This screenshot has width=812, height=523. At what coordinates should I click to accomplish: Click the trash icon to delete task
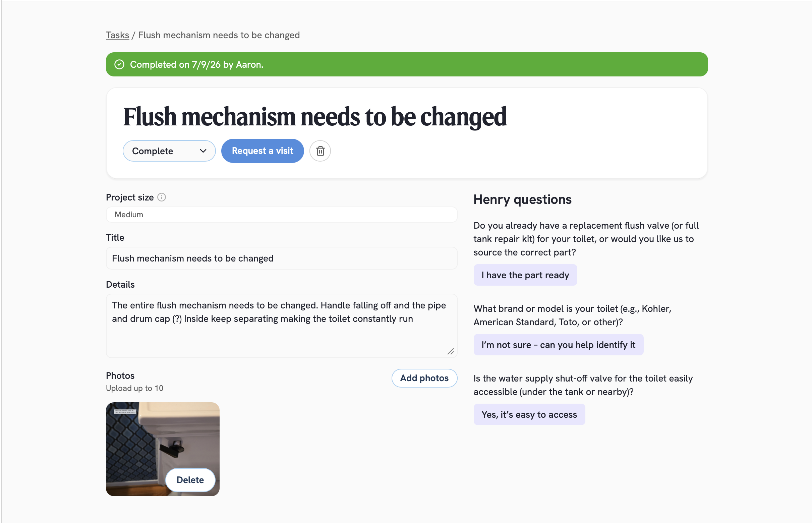coord(320,151)
